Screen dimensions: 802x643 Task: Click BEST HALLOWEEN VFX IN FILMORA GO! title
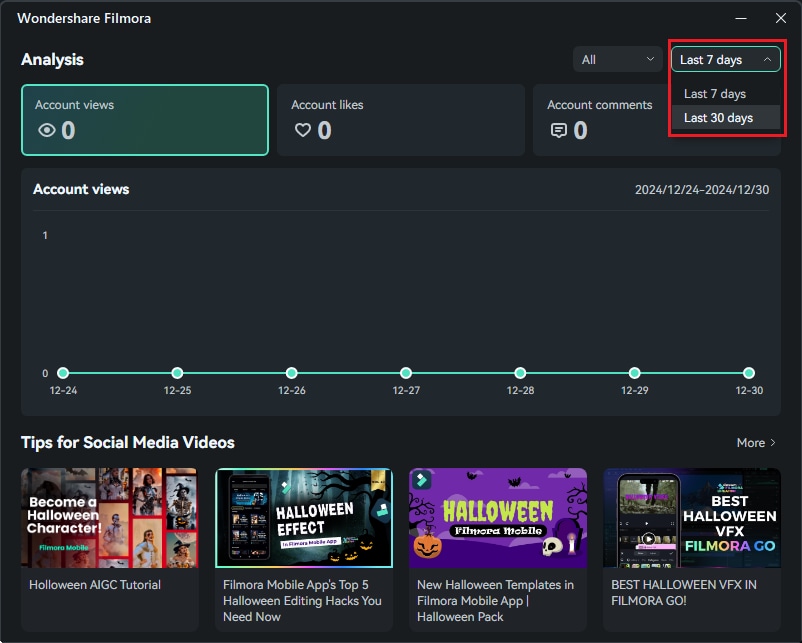pyautogui.click(x=684, y=592)
